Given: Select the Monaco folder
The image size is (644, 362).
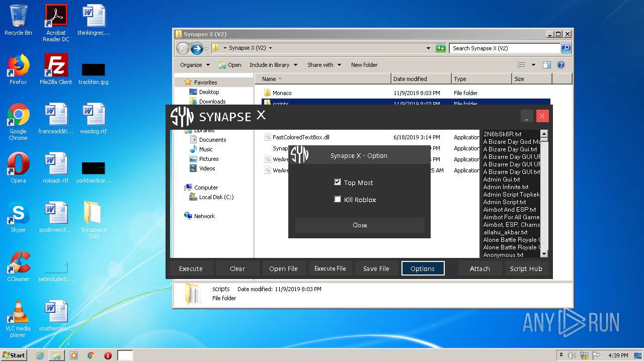Looking at the screenshot, I should point(282,93).
